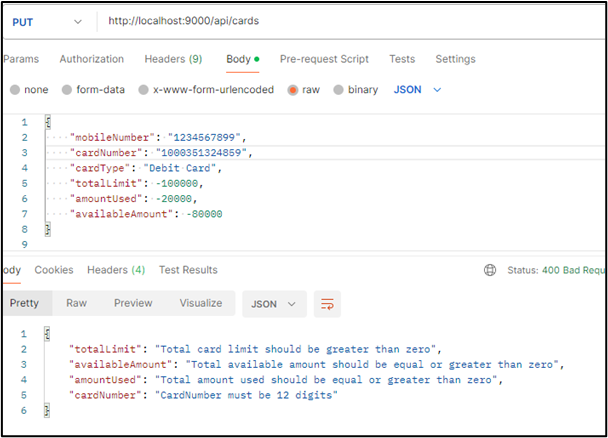
Task: Open the request Settings tab
Action: 455,59
